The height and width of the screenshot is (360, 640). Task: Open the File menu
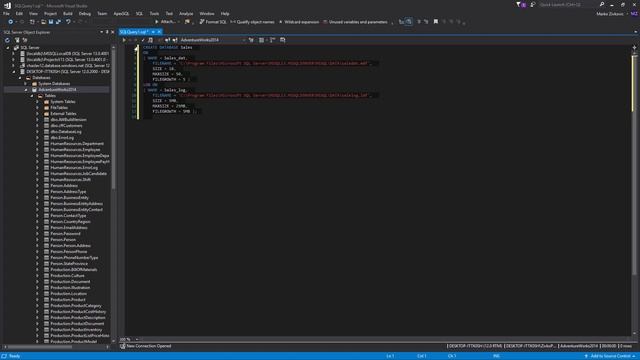click(x=6, y=13)
